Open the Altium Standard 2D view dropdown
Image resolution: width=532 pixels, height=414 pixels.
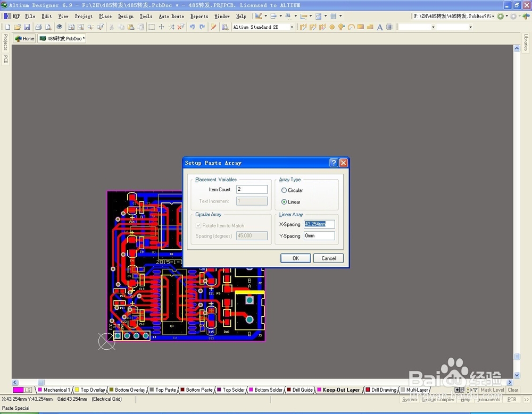coord(292,27)
